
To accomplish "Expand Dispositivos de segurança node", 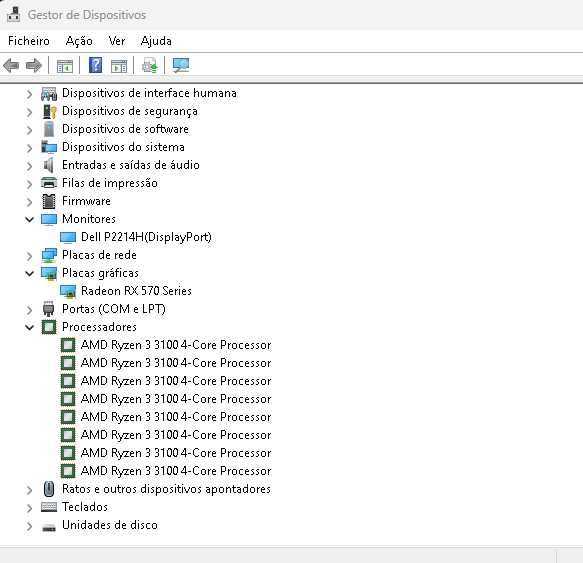I will 29,112.
